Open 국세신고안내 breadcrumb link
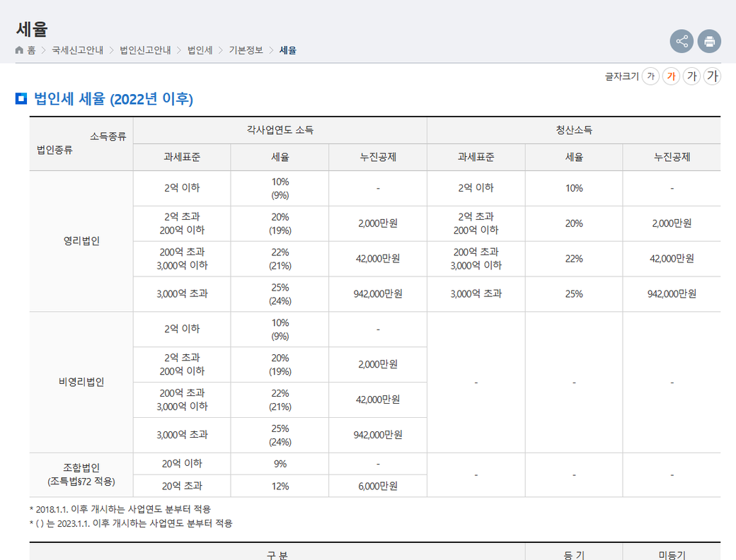This screenshot has width=736, height=560. (x=77, y=50)
